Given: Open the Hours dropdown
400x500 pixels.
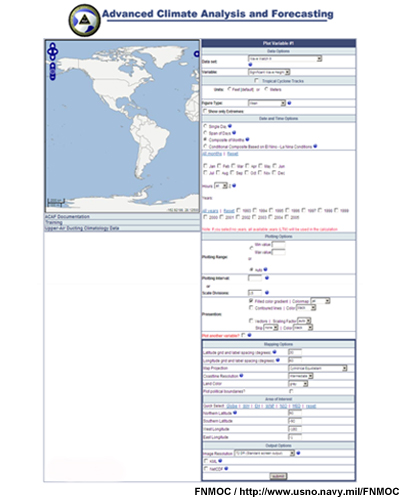Looking at the screenshot, I should (x=221, y=186).
